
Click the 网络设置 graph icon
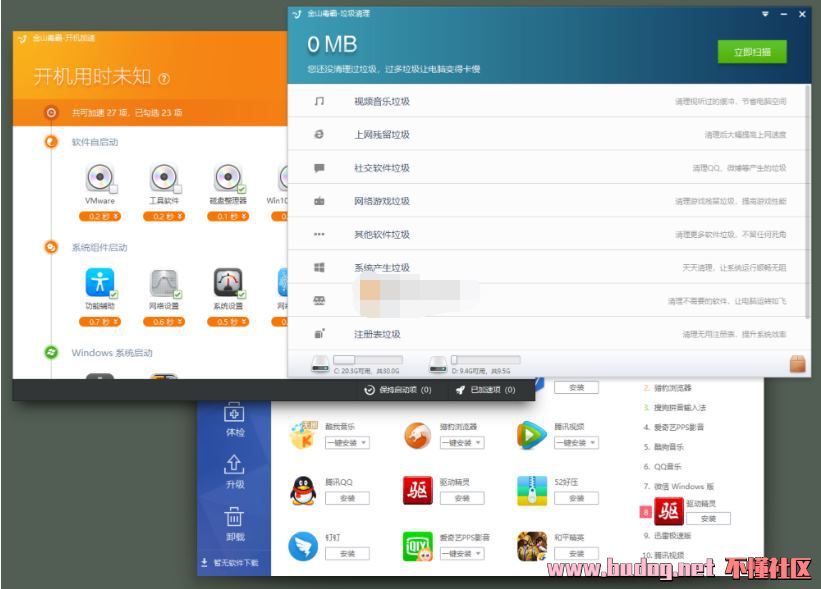click(164, 282)
